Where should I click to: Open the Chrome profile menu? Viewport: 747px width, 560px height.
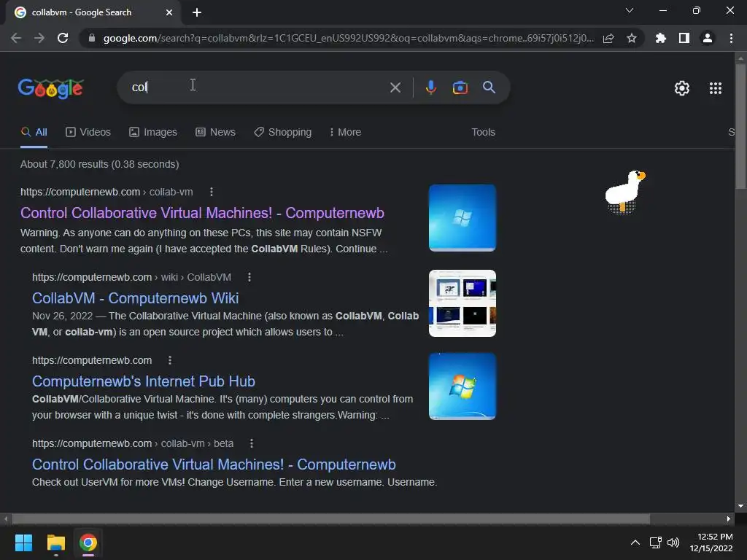click(708, 38)
